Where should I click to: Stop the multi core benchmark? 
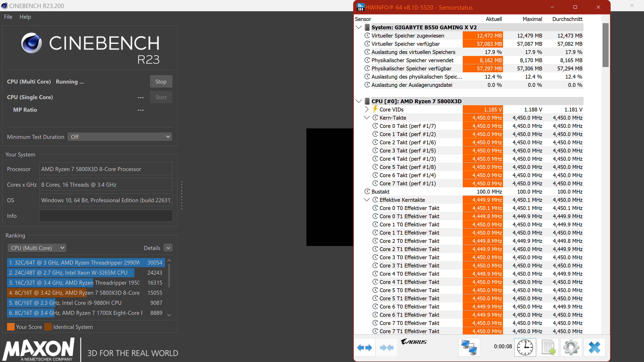coord(161,81)
